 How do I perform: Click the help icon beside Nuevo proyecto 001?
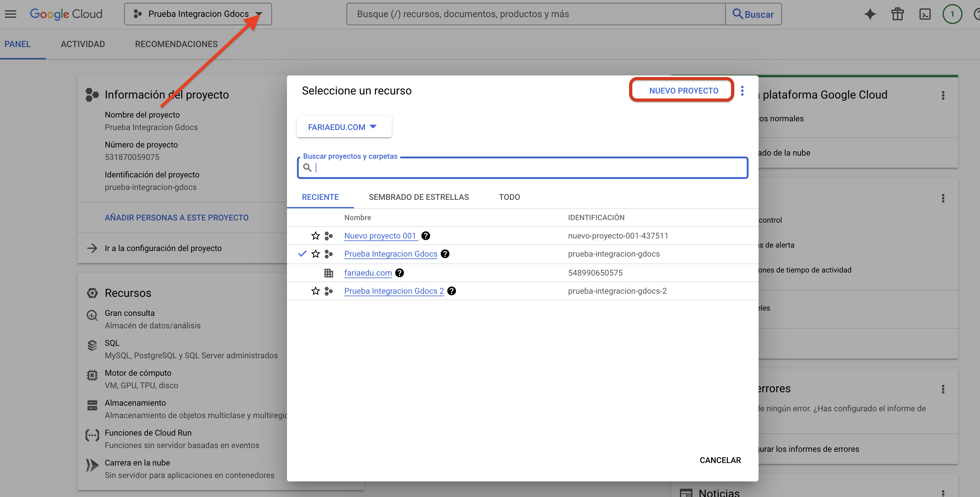[426, 236]
